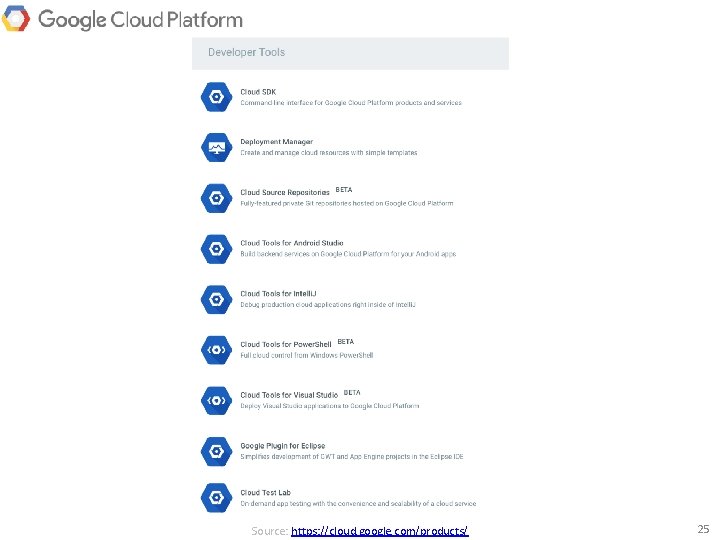Viewport: 720px width, 540px height.
Task: Follow the cloud.google.com/products source link
Action: click(x=380, y=531)
